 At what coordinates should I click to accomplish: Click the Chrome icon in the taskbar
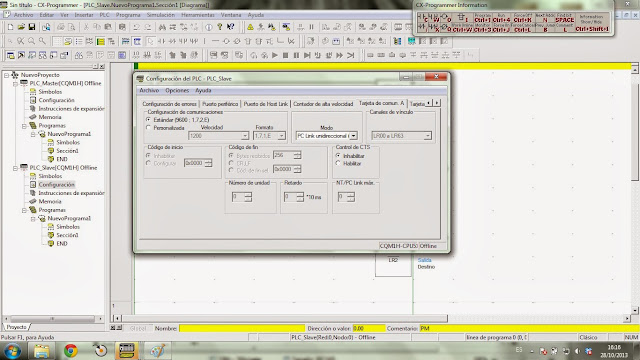pyautogui.click(x=71, y=350)
